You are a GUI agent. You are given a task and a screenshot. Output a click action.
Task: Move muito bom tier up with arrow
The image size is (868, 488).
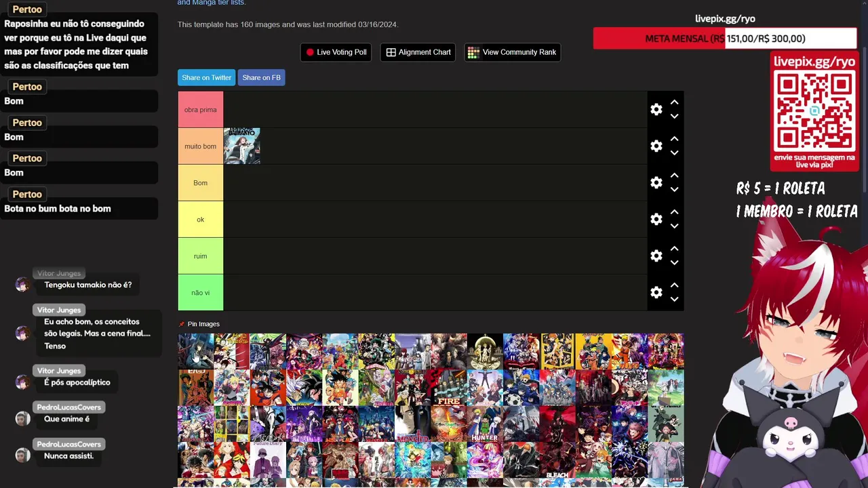(x=674, y=139)
